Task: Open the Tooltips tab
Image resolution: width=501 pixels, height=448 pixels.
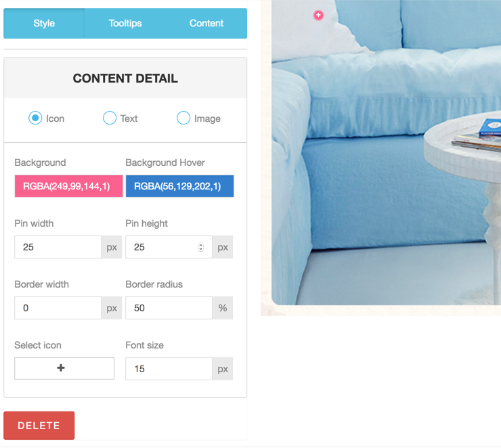Action: pos(125,23)
